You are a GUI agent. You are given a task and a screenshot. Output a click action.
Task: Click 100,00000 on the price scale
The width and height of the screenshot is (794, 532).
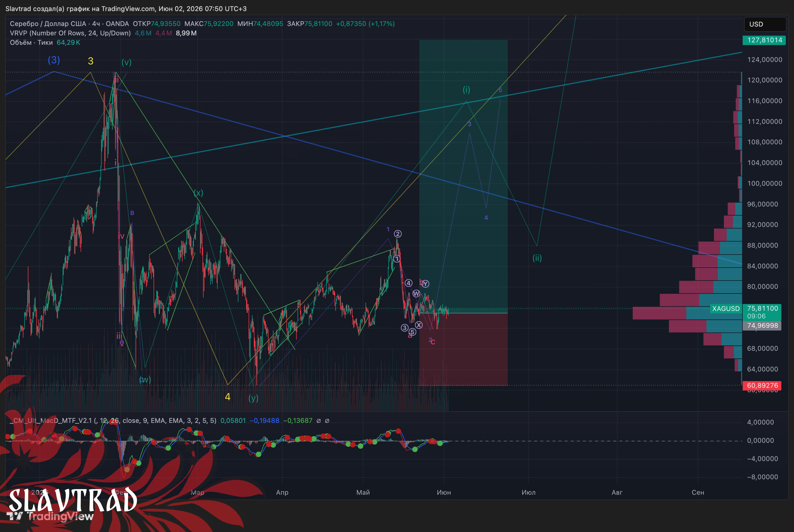765,184
